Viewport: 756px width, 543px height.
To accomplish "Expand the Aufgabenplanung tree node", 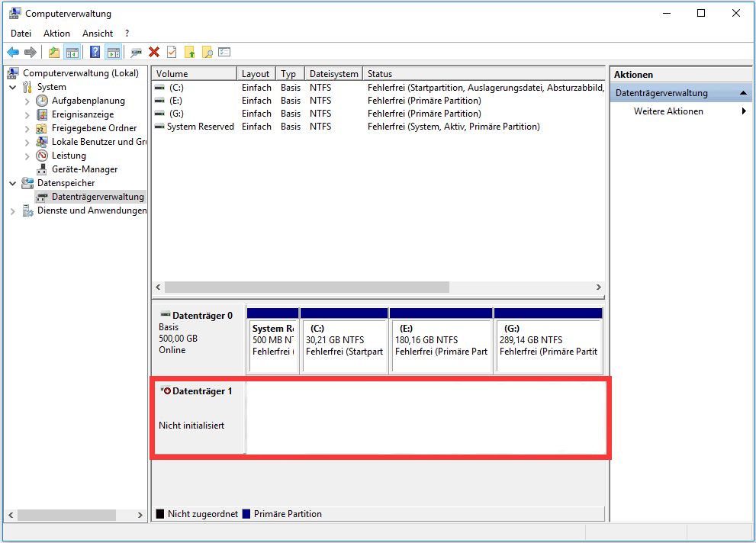I will pyautogui.click(x=27, y=101).
